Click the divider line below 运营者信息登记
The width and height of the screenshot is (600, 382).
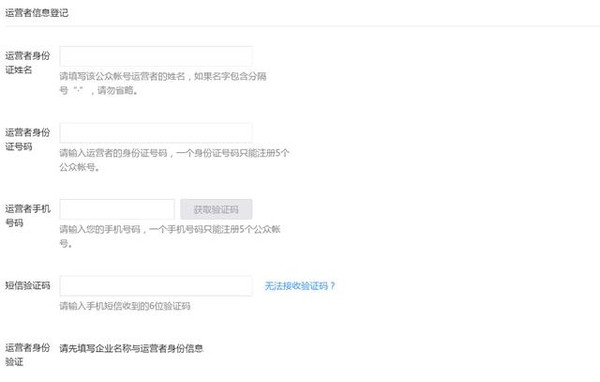[302, 26]
